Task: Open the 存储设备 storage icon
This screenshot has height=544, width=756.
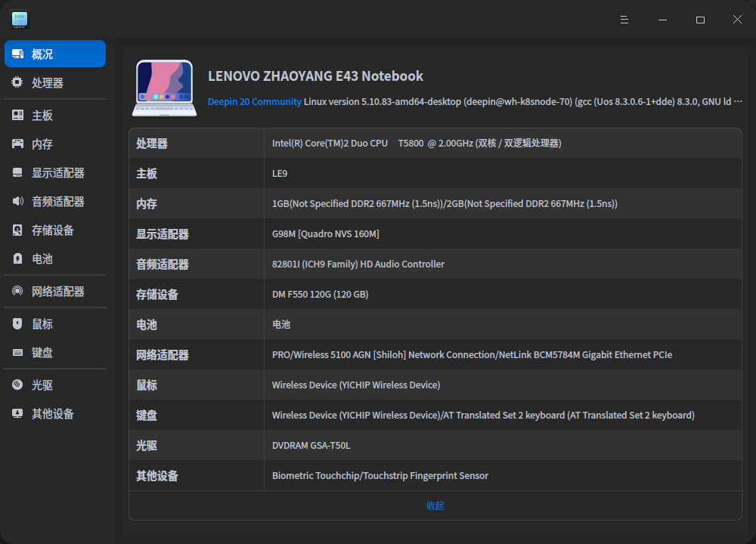Action: click(x=17, y=230)
